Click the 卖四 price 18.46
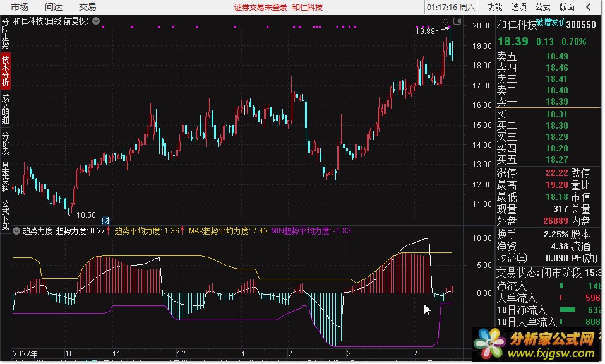Image resolution: width=605 pixels, height=364 pixels. click(557, 68)
